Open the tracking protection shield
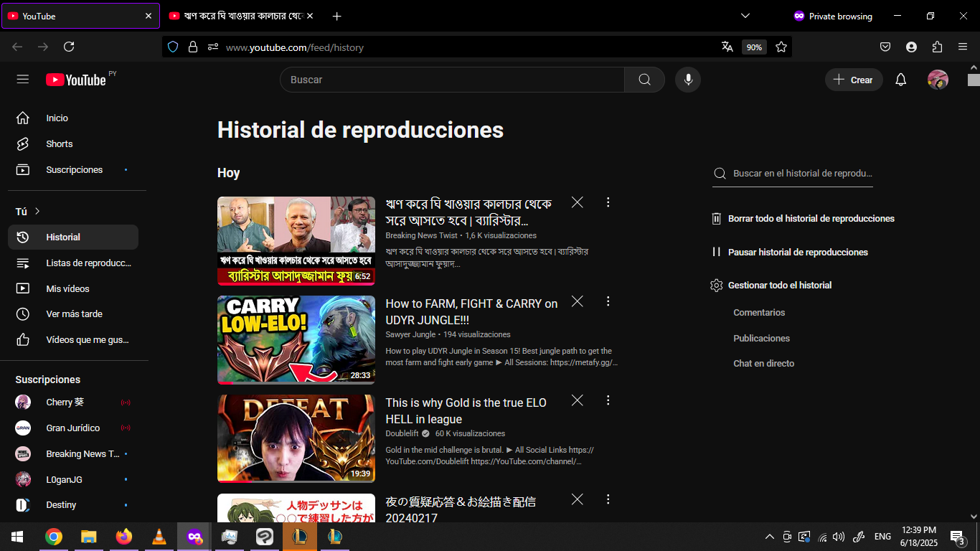This screenshot has height=551, width=980. tap(173, 47)
